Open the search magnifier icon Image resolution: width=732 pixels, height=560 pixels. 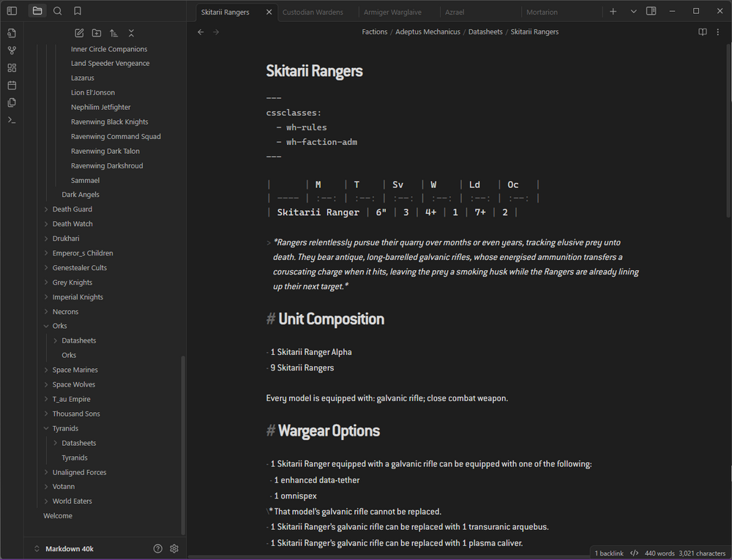pyautogui.click(x=57, y=11)
